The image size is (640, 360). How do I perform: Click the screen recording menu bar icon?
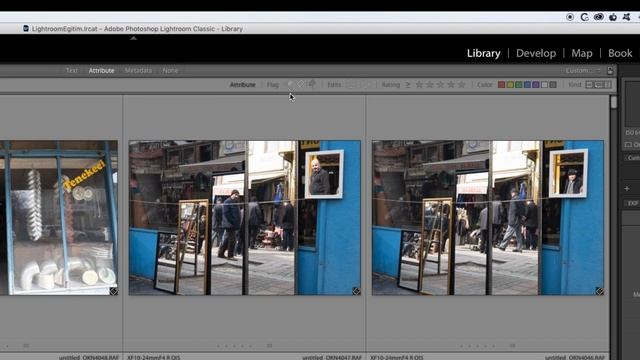[x=570, y=17]
